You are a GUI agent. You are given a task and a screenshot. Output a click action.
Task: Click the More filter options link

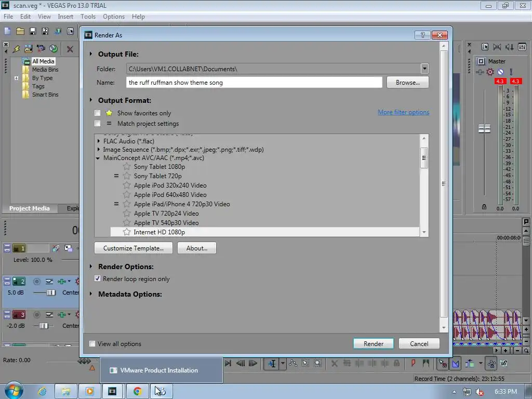point(404,112)
